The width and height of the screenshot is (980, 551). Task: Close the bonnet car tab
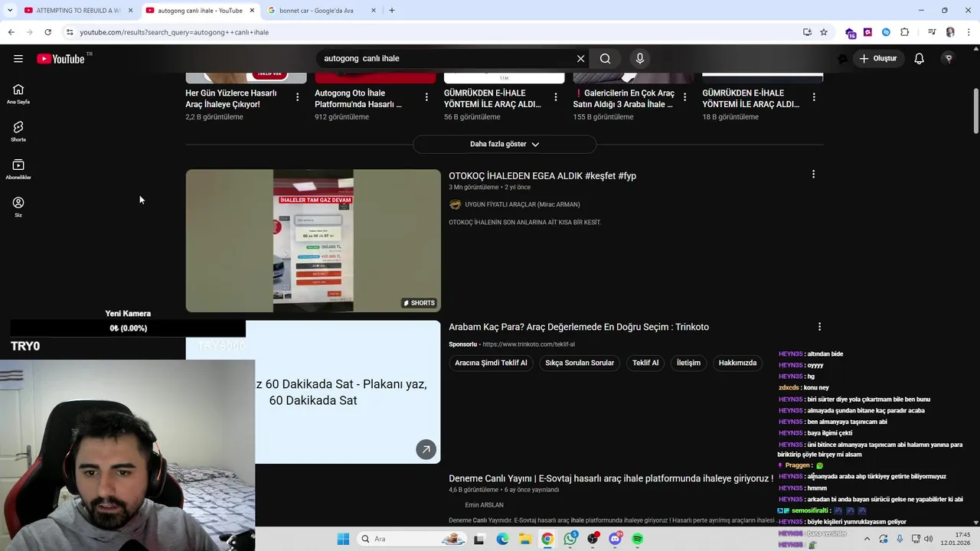click(x=374, y=11)
